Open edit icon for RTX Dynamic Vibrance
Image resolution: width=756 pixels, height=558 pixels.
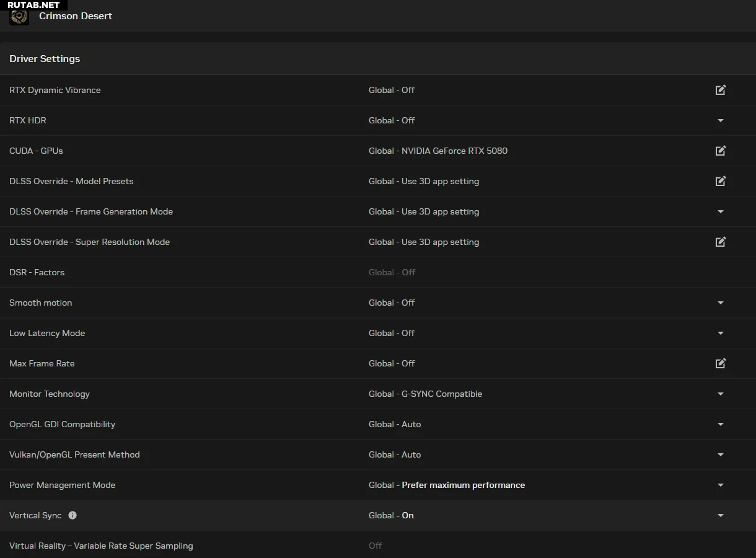[720, 90]
